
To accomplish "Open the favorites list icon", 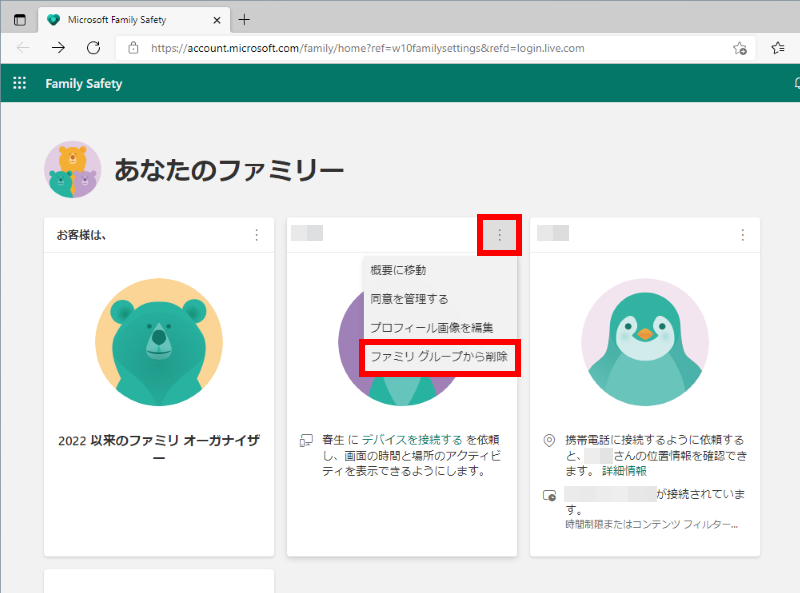I will (778, 48).
